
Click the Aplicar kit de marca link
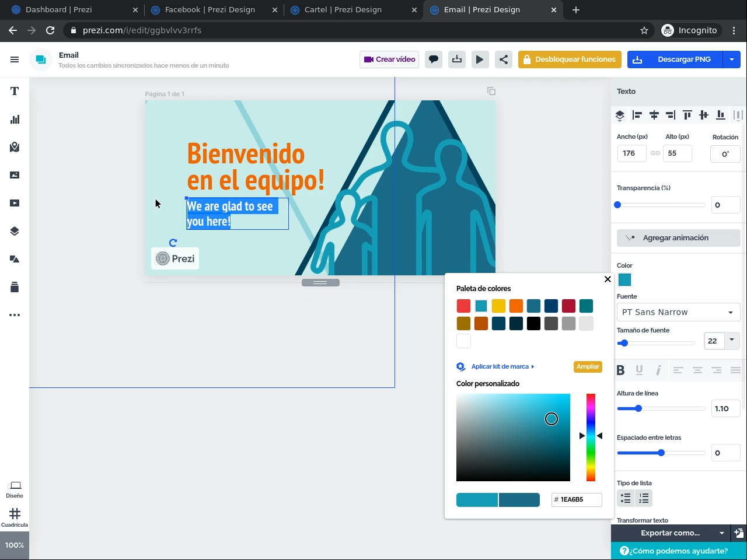(500, 367)
